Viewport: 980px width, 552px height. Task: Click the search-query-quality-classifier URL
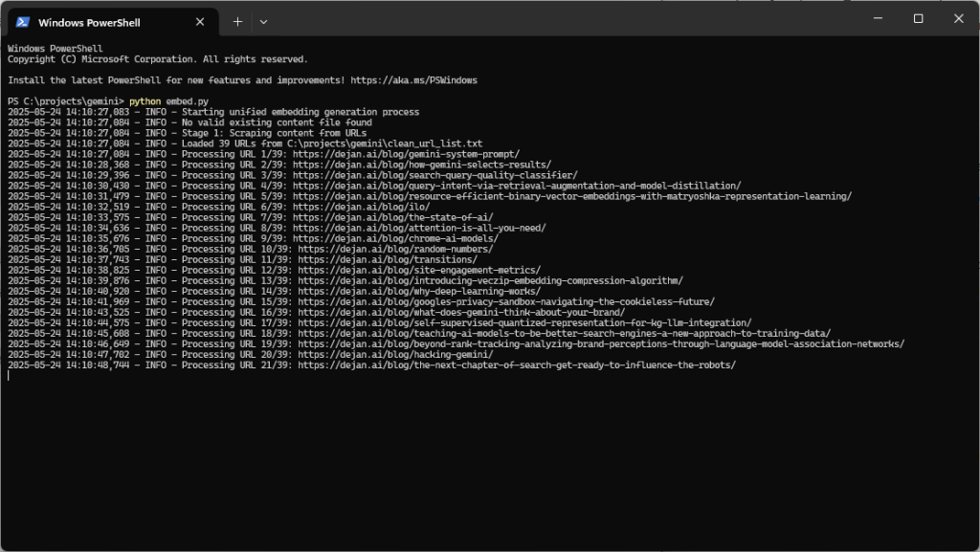click(x=435, y=175)
